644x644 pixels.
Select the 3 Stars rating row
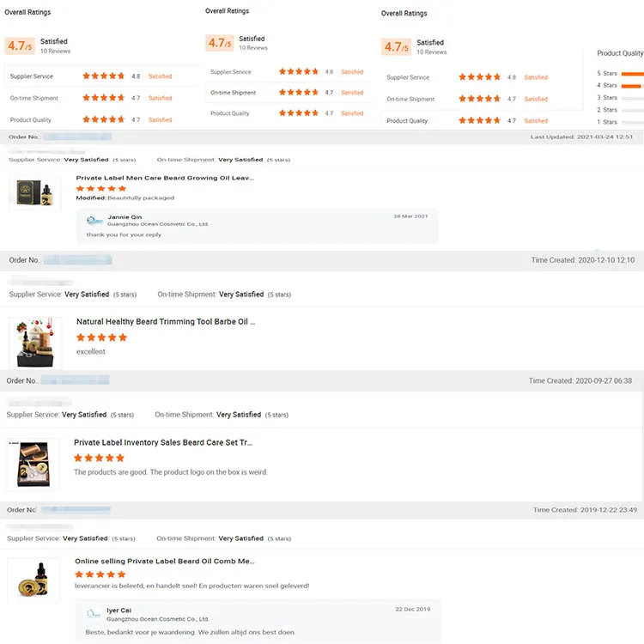click(620, 98)
